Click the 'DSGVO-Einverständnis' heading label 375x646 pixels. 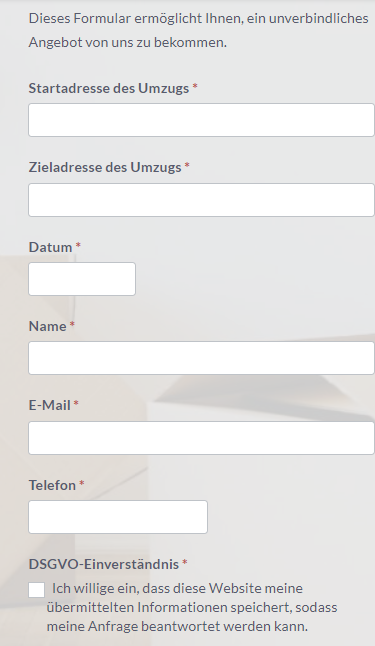(104, 564)
